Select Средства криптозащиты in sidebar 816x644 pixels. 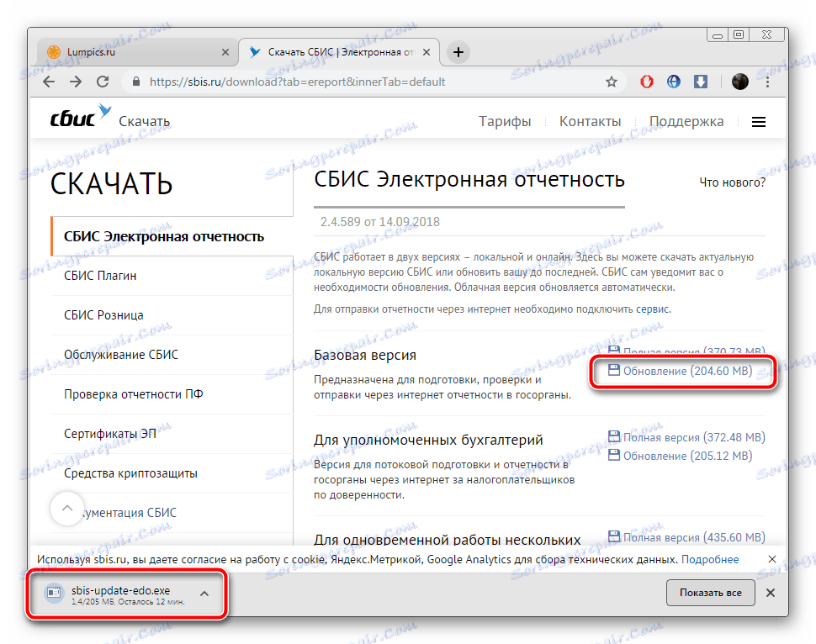pyautogui.click(x=172, y=473)
